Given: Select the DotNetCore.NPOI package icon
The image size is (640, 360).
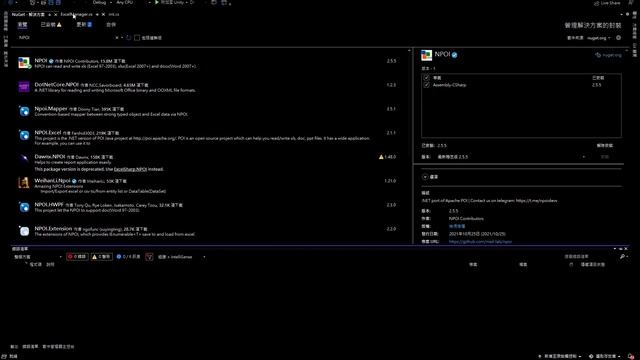Looking at the screenshot, I should [x=24, y=87].
